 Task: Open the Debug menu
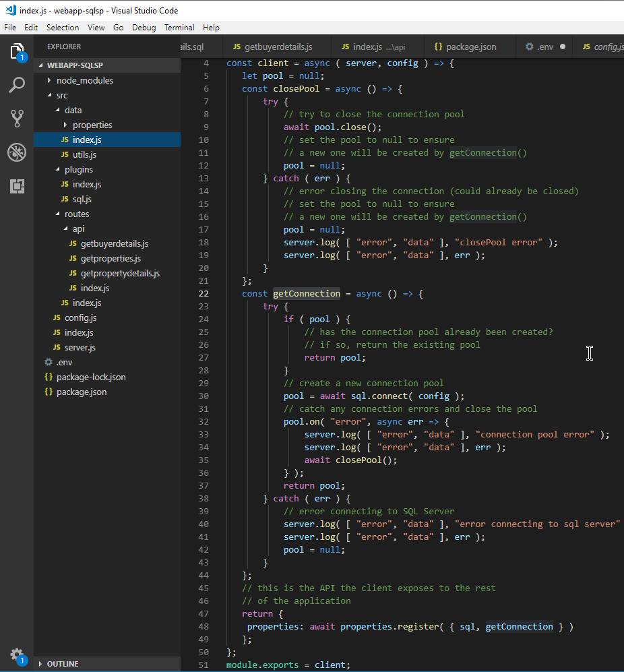[x=144, y=27]
